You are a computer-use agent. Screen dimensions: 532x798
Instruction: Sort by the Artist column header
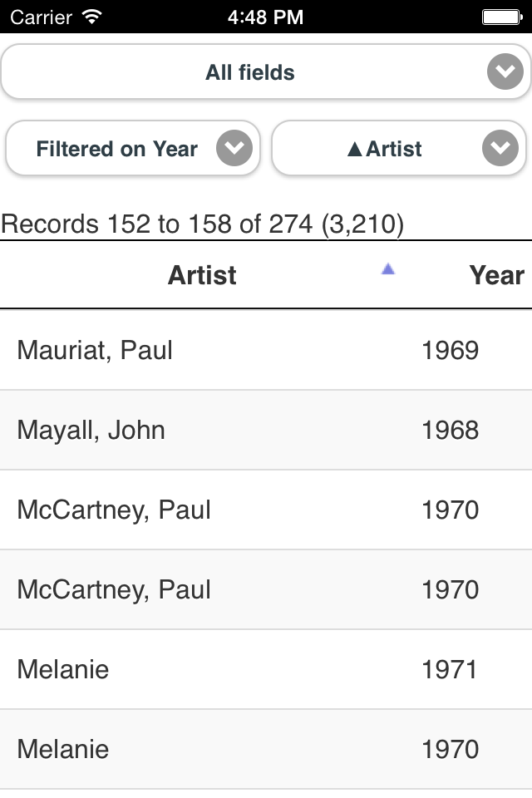[202, 275]
